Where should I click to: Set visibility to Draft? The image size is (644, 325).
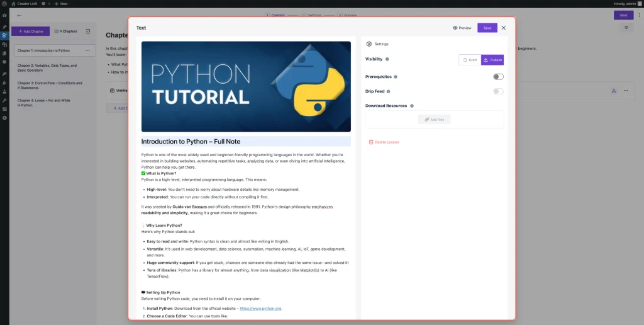(x=470, y=60)
